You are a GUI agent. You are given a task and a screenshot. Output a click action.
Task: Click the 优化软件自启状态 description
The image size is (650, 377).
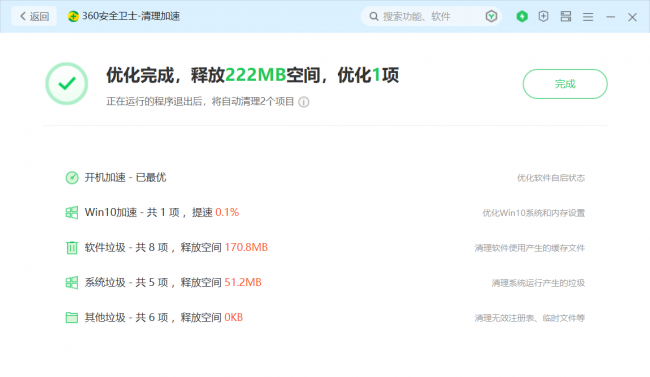pos(551,178)
